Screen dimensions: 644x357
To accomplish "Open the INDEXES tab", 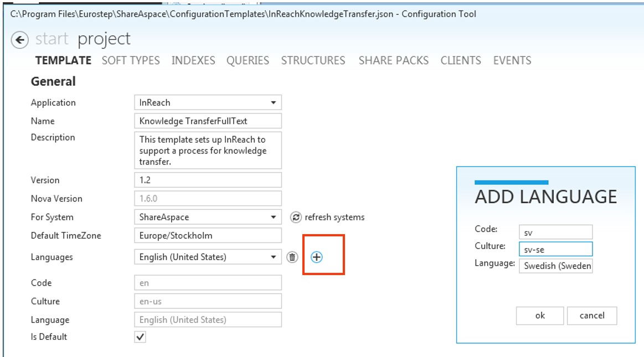I will tap(193, 61).
